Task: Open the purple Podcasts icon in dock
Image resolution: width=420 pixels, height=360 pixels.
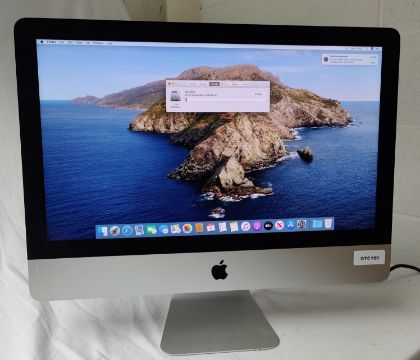Action: (257, 226)
